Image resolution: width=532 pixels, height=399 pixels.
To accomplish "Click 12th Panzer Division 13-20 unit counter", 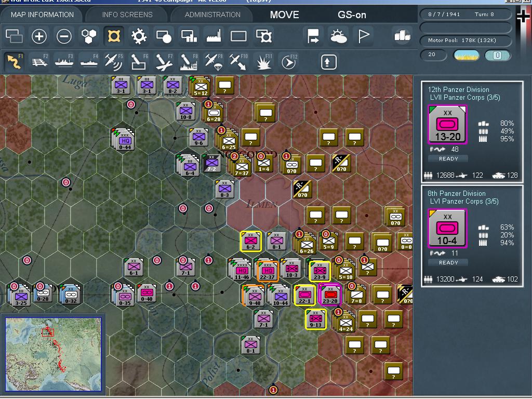I will 447,125.
